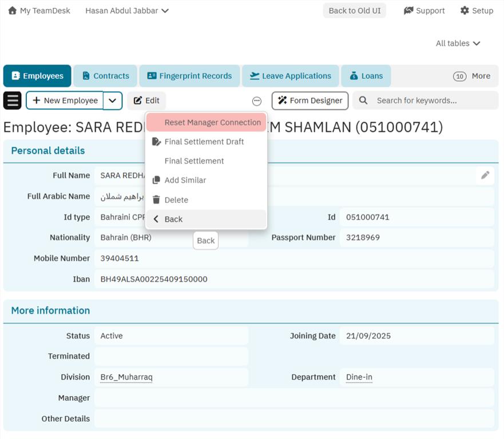The height and width of the screenshot is (439, 504).
Task: Open the More tabs list
Action: 471,76
